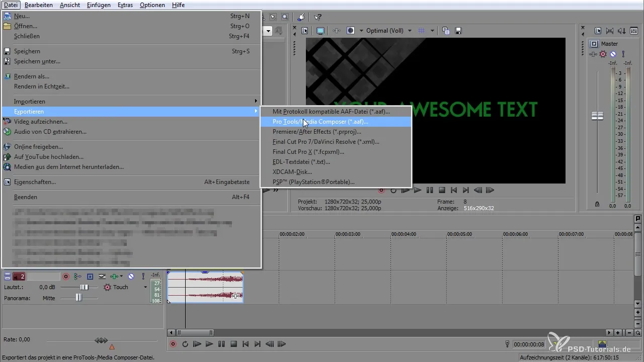Stop playback in timeline transport
The height and width of the screenshot is (362, 644).
point(233,344)
